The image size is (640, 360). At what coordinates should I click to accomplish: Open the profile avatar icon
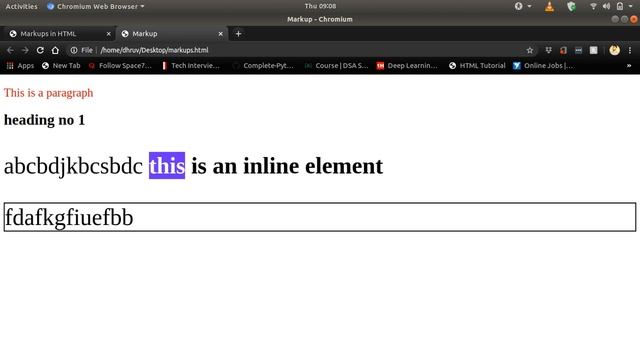click(614, 50)
